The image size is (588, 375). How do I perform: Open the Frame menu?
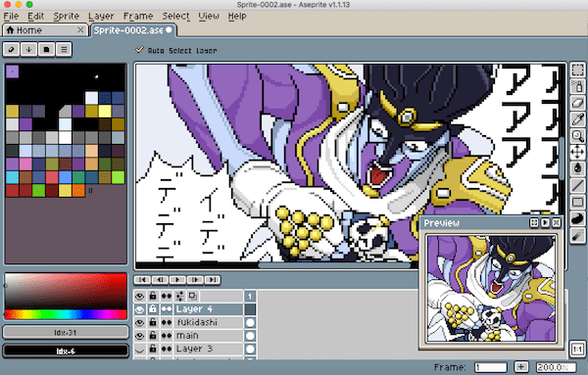coord(138,16)
